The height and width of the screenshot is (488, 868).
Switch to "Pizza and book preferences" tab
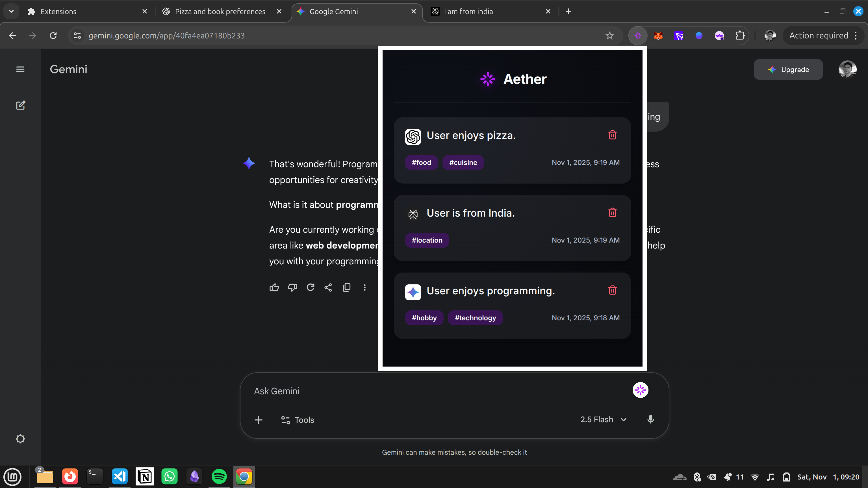pos(220,12)
